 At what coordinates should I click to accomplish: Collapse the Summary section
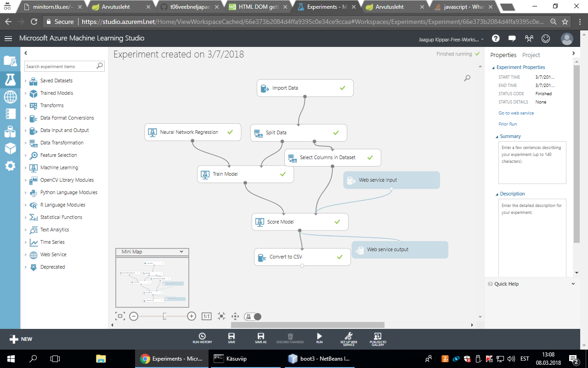tap(497, 137)
